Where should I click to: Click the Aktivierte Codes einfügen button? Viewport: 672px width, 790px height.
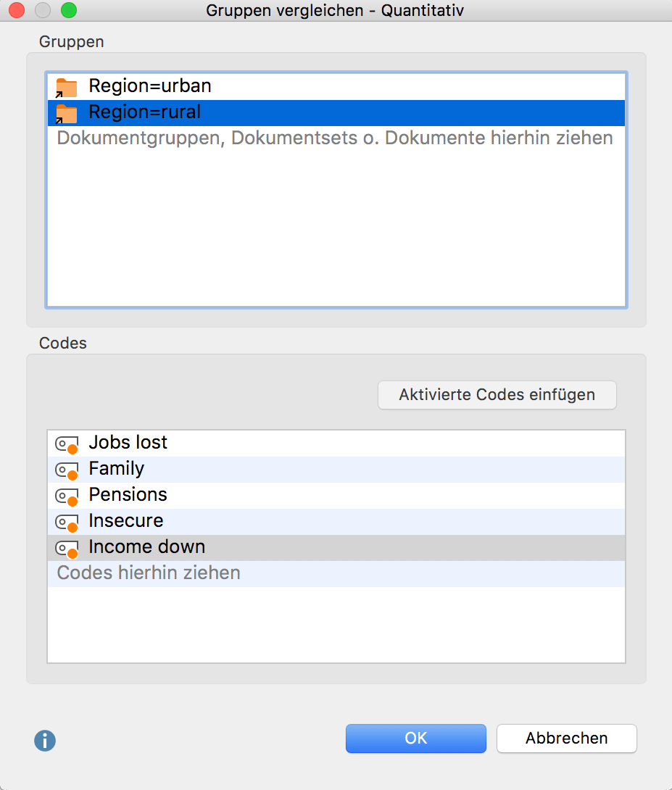tap(497, 394)
